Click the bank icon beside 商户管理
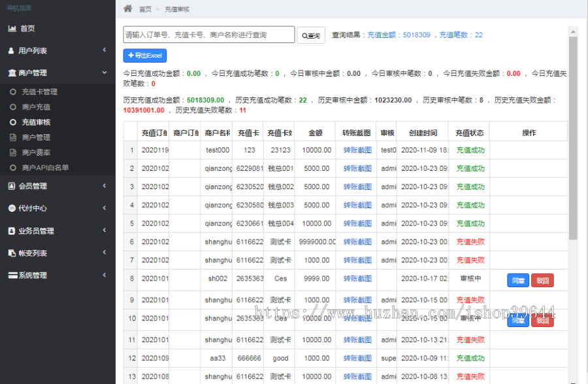 click(x=12, y=73)
